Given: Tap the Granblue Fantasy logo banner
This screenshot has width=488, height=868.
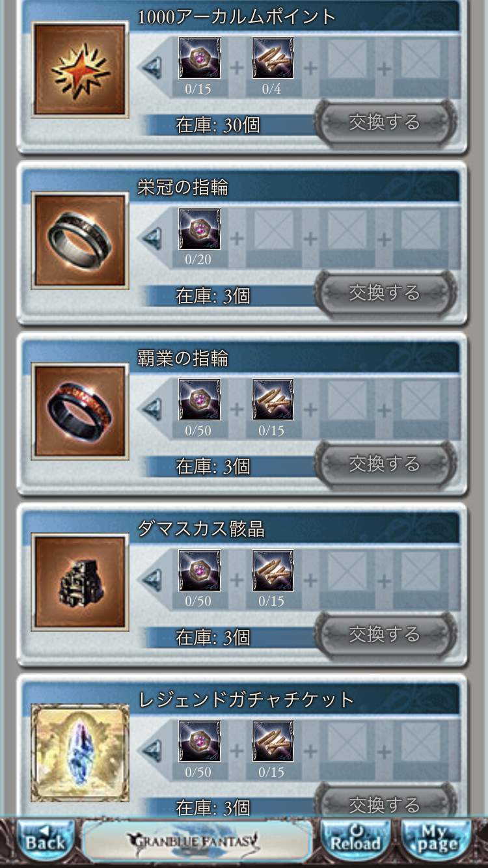Looking at the screenshot, I should point(197,842).
